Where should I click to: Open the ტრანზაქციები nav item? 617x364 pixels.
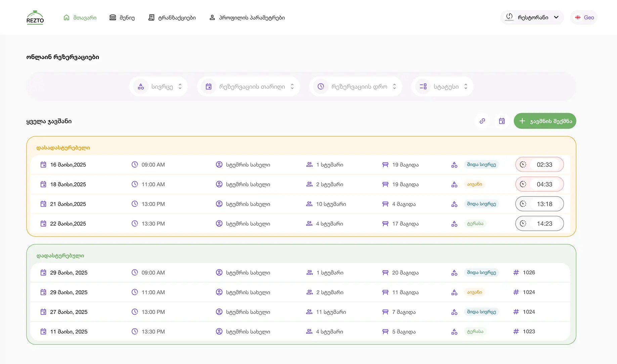pyautogui.click(x=172, y=17)
